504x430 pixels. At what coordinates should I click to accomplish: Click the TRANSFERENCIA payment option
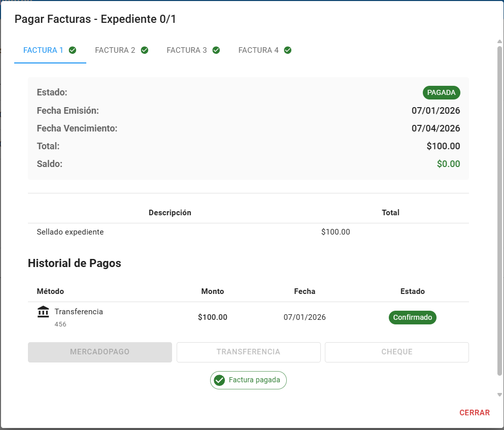[248, 352]
